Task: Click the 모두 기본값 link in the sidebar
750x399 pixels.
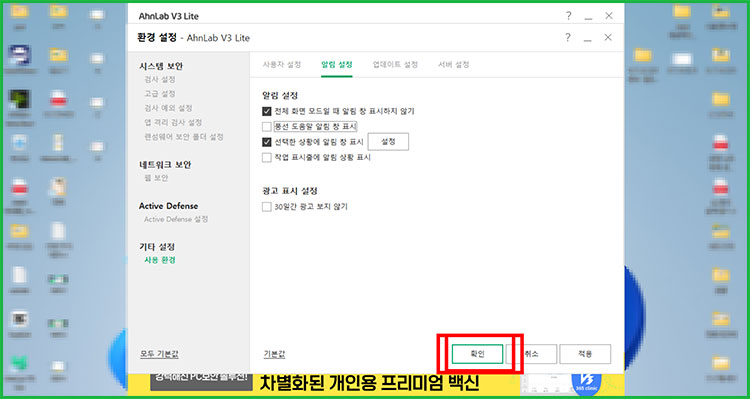Action: 159,355
